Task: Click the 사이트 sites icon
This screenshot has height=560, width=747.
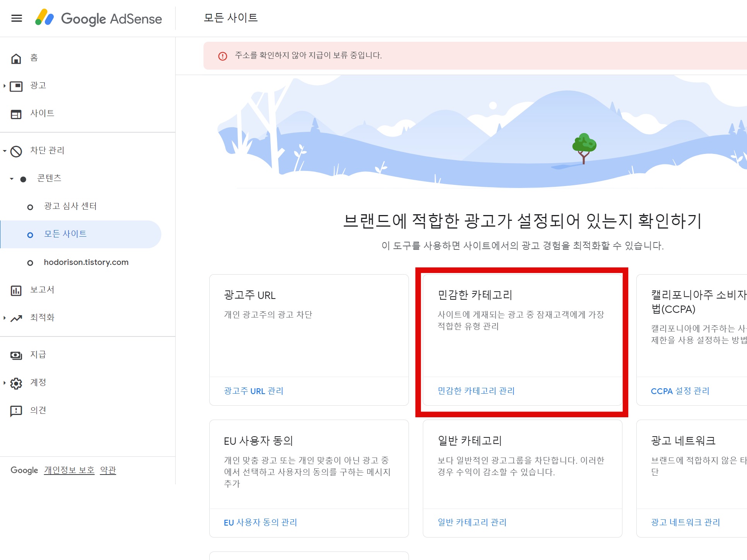Action: (16, 114)
